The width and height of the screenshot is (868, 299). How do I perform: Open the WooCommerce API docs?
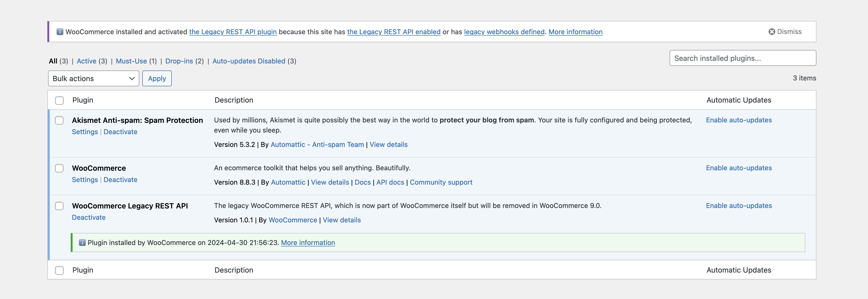pyautogui.click(x=390, y=182)
